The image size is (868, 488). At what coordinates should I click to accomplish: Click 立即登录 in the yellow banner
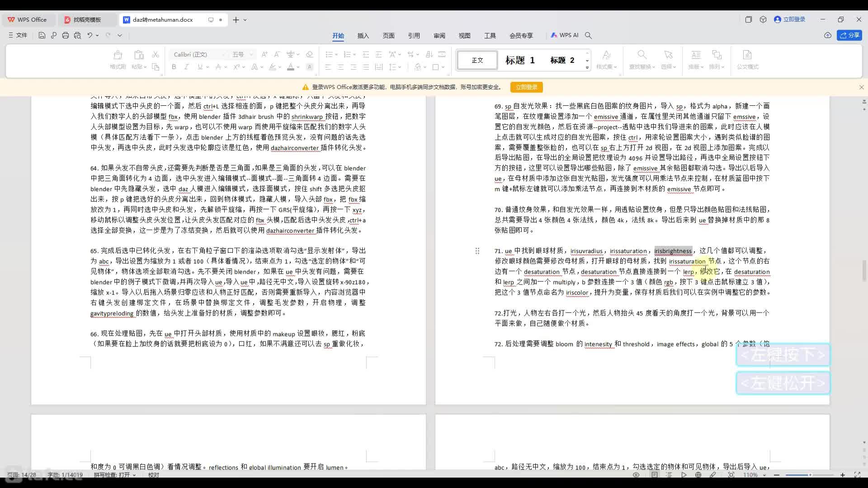(x=526, y=87)
